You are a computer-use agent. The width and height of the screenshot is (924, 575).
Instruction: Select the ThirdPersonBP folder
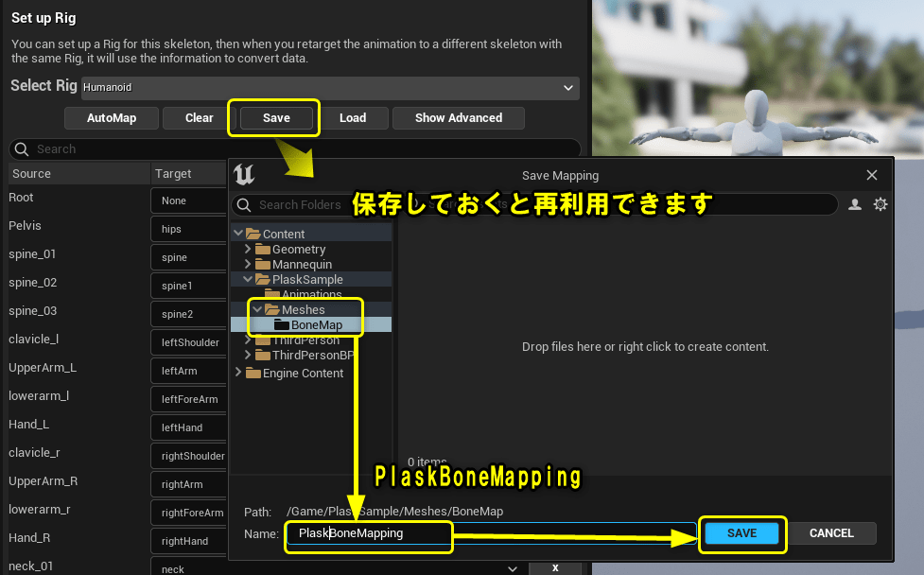313,356
